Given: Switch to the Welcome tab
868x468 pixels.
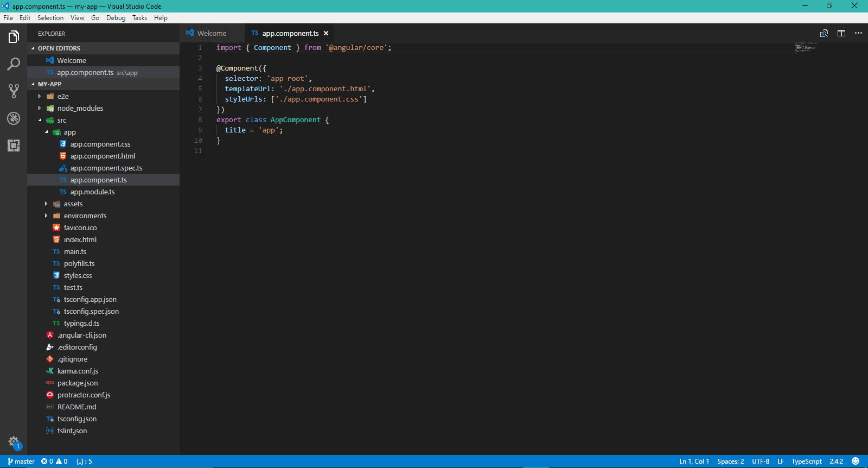Looking at the screenshot, I should (x=212, y=33).
